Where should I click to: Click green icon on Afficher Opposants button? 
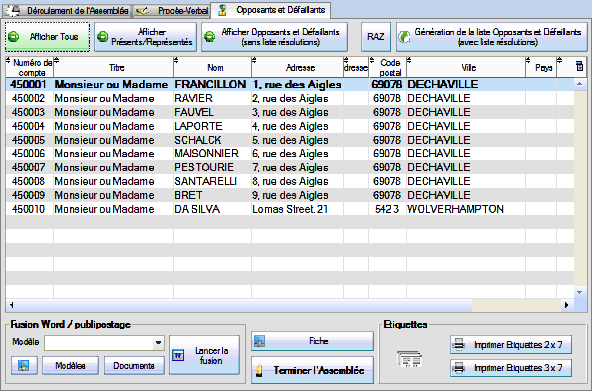pyautogui.click(x=210, y=37)
